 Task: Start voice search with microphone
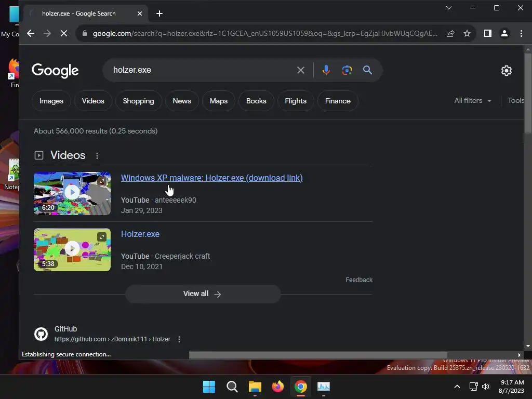tap(326, 70)
